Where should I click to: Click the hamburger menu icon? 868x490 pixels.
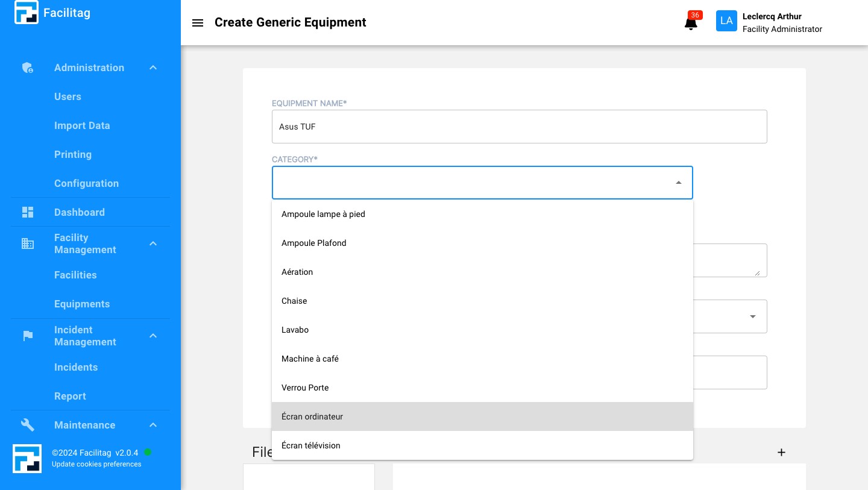pyautogui.click(x=197, y=23)
